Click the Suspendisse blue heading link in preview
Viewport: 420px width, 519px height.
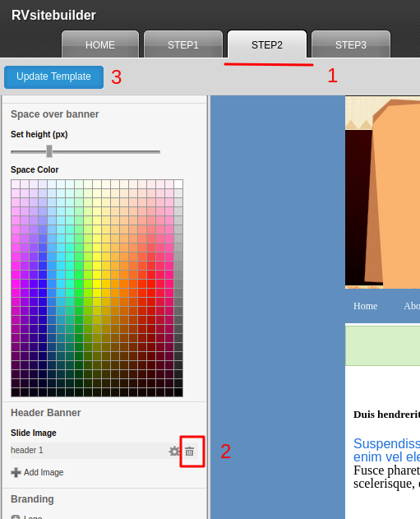tap(386, 450)
